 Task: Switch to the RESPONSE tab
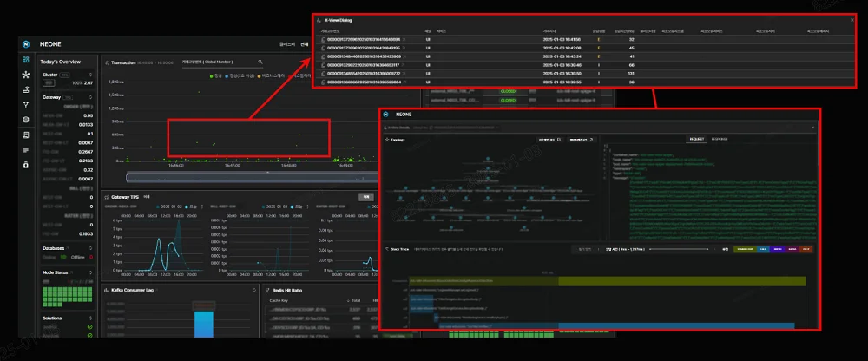tap(720, 138)
